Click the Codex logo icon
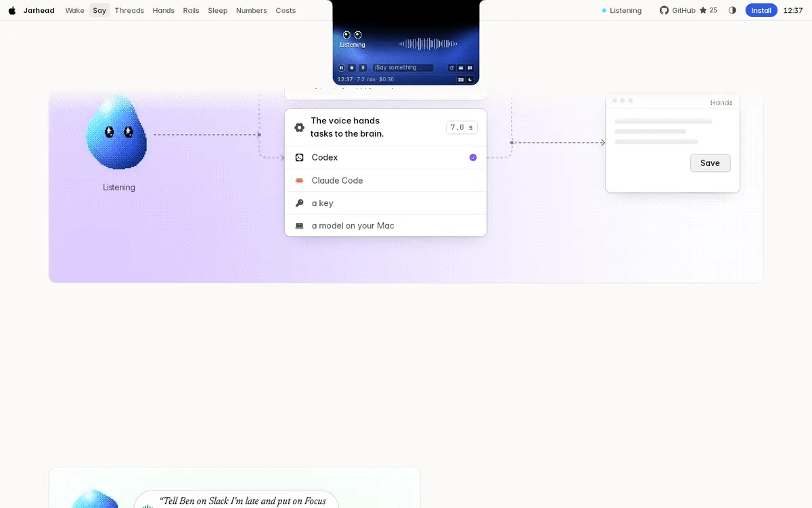Screen dimensions: 812x508 (299, 157)
